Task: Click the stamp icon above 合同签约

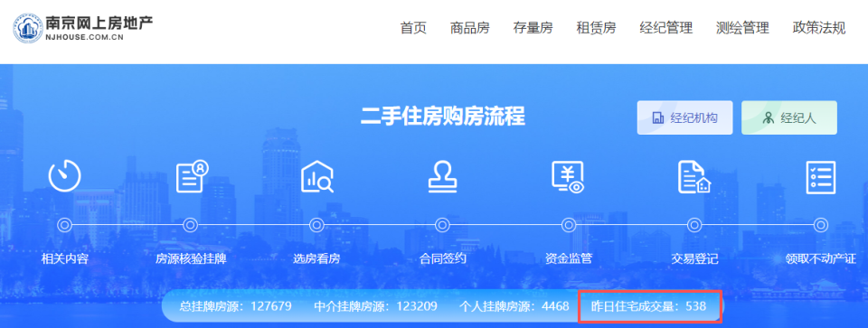Action: coord(442,176)
